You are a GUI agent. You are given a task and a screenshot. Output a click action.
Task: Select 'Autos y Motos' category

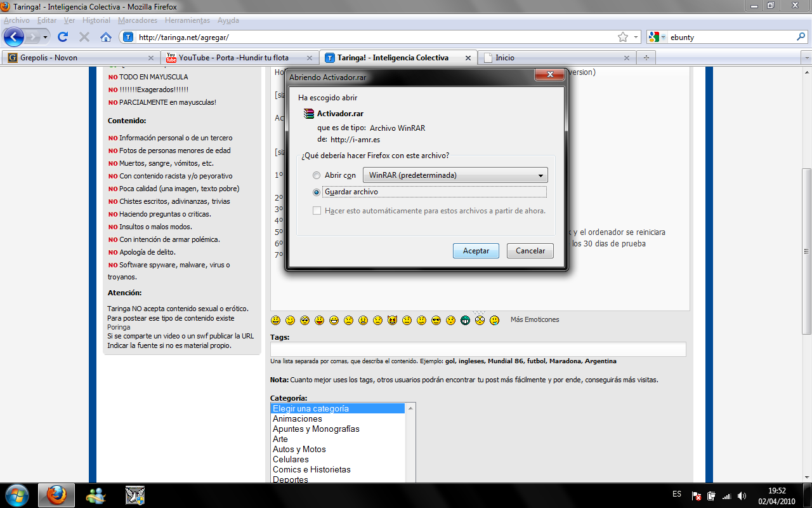tap(337, 450)
